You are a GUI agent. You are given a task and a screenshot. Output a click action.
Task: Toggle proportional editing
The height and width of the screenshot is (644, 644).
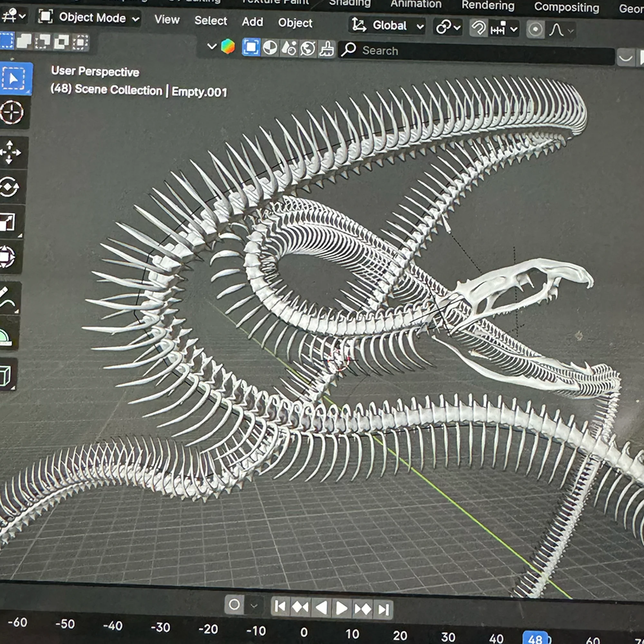tap(535, 30)
